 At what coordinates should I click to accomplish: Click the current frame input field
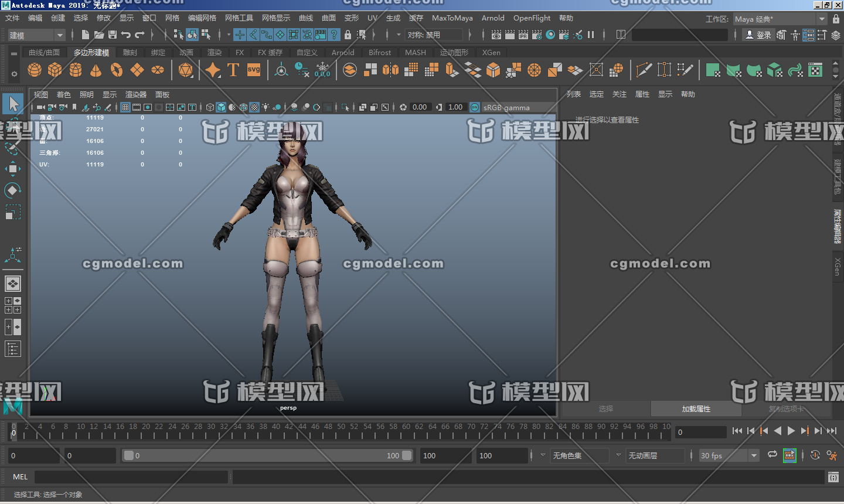[x=701, y=432]
